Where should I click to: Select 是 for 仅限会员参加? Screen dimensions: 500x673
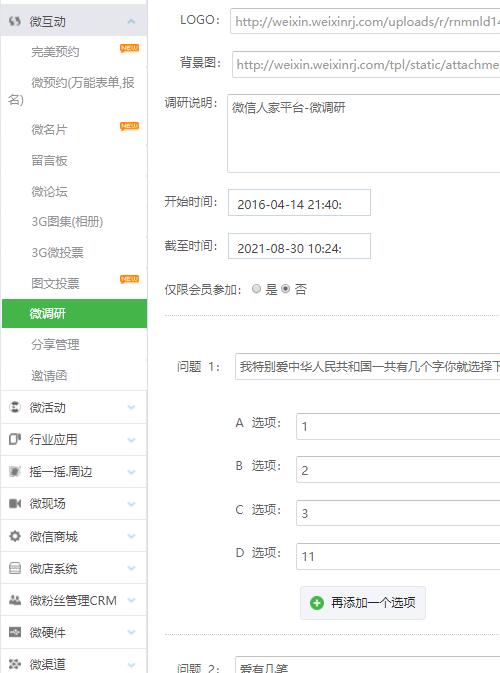click(256, 289)
